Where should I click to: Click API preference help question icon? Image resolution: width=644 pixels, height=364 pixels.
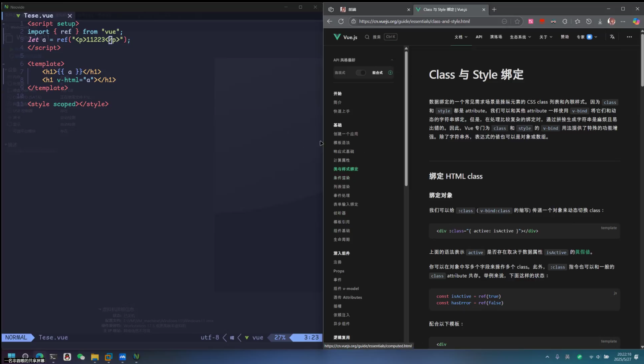coord(390,73)
